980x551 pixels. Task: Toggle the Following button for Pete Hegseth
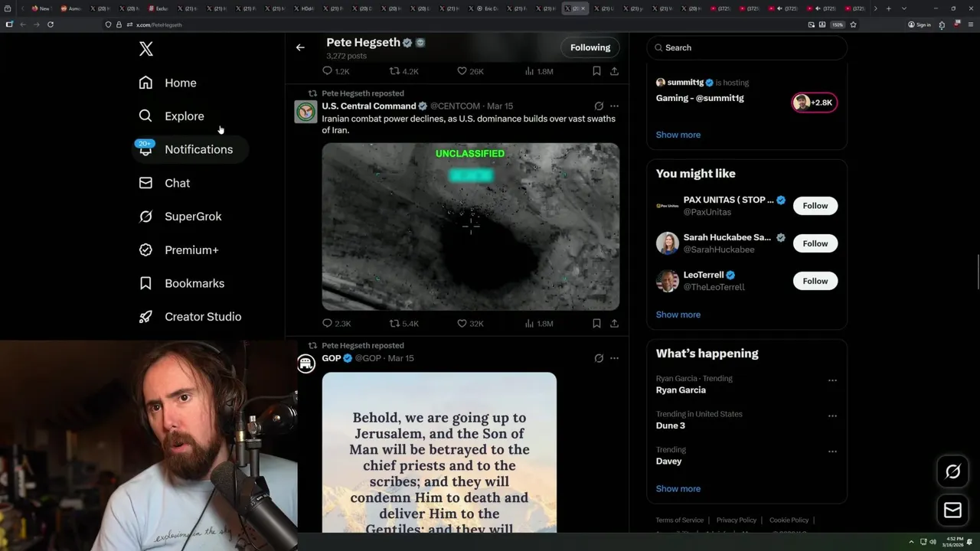click(590, 47)
